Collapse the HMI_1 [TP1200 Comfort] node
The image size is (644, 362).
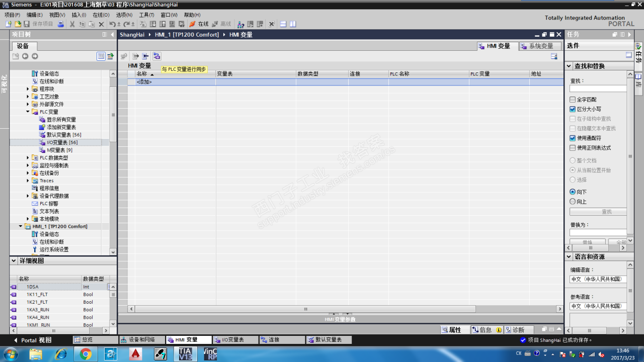click(21, 226)
